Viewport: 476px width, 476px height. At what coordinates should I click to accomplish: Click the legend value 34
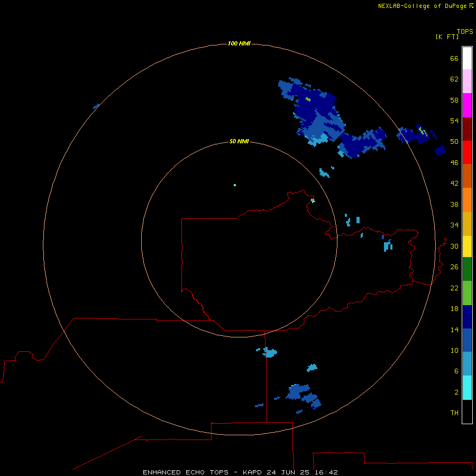454,225
